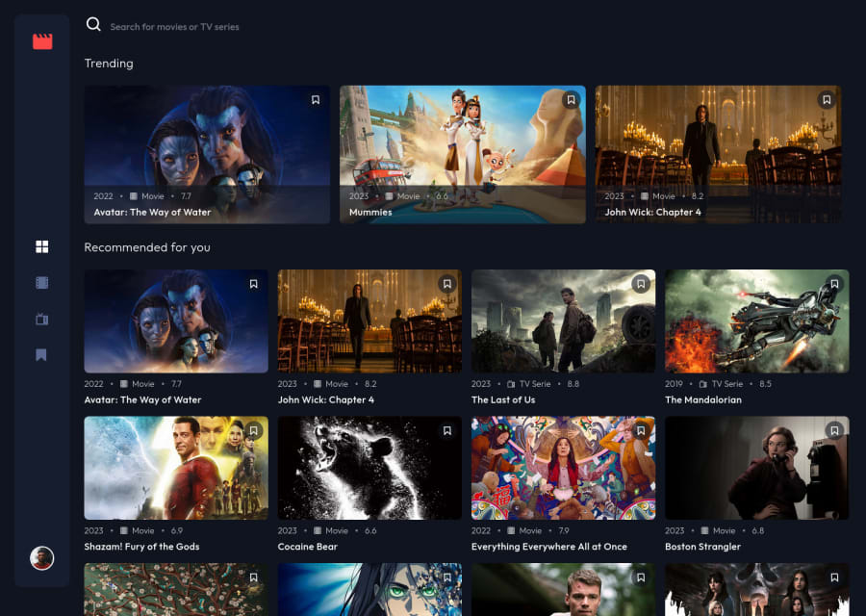This screenshot has height=616, width=866.
Task: Open the Recommended for you section heading
Action: coord(147,247)
